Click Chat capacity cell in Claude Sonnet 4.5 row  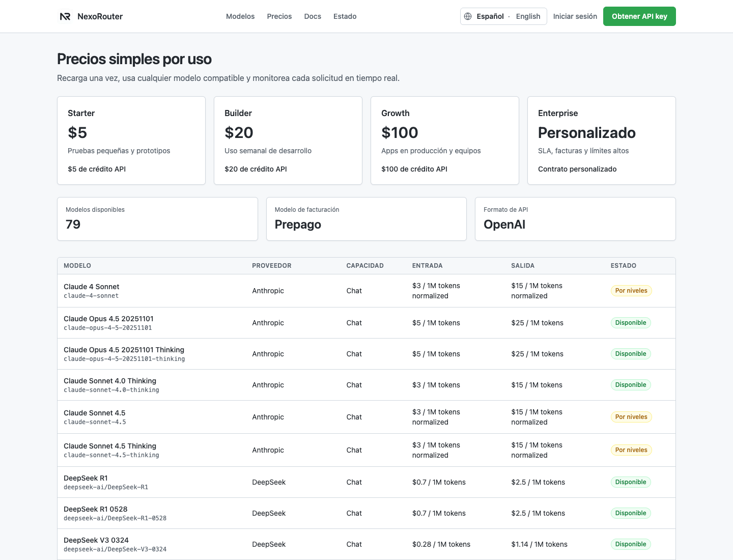click(x=354, y=417)
